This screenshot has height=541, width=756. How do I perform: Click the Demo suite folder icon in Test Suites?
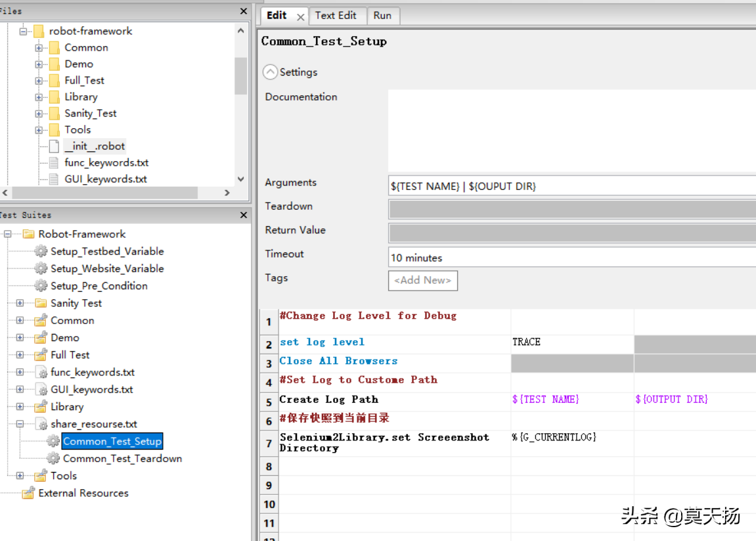click(41, 338)
